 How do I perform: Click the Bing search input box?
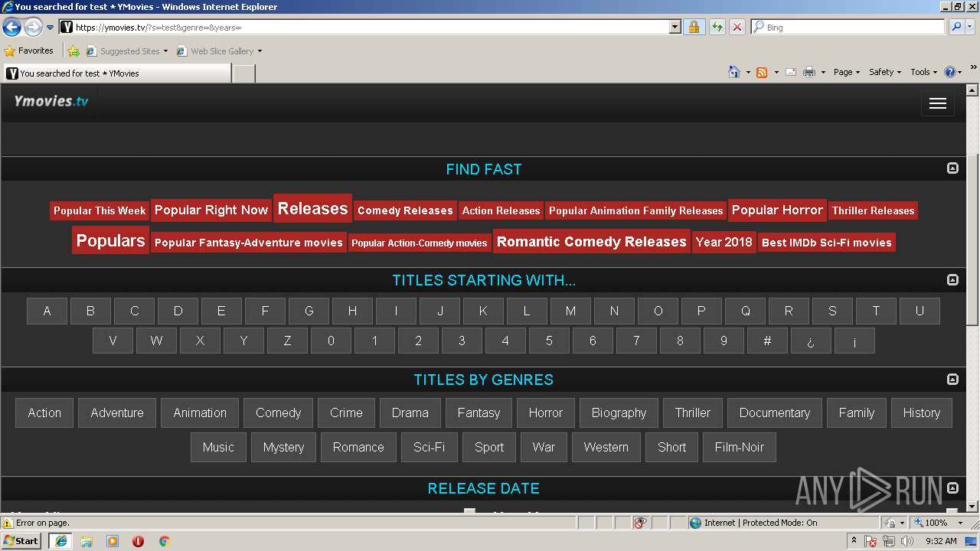[848, 27]
